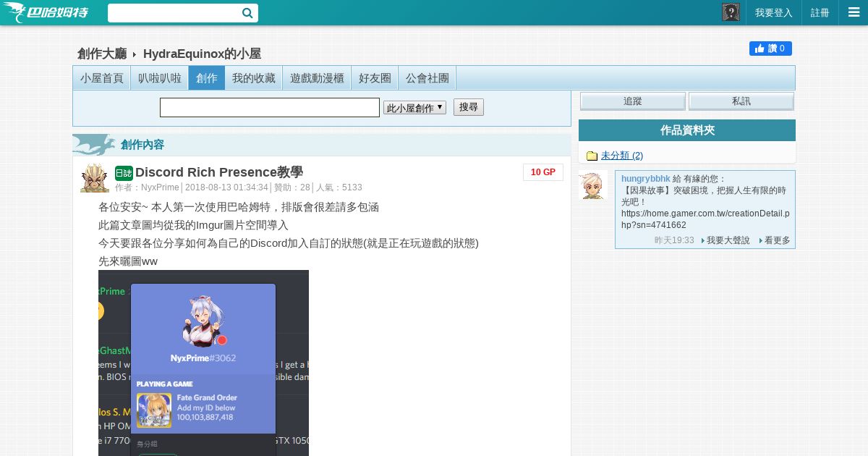The image size is (868, 456).
Task: Click the 私訊 button
Action: coord(741,101)
